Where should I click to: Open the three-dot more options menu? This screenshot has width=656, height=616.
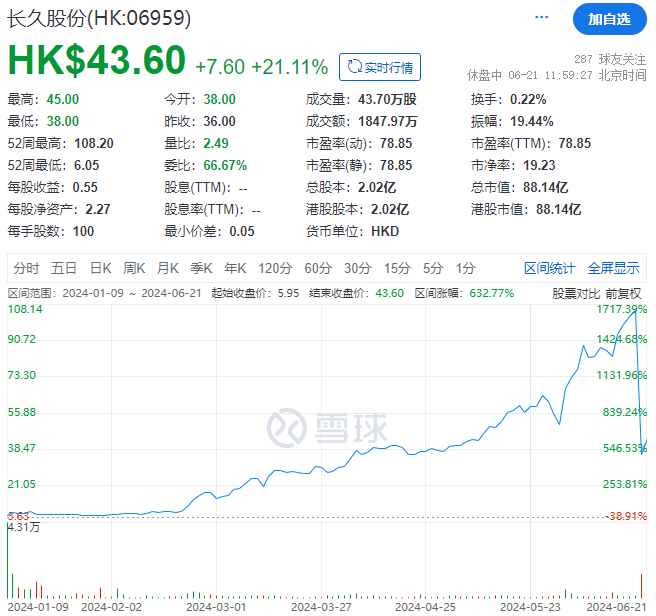tap(541, 17)
